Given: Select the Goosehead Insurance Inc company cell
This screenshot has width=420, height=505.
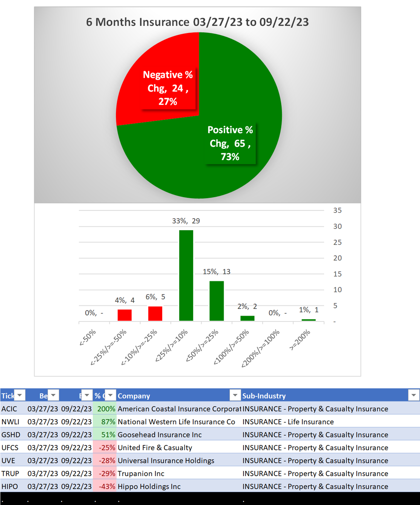Looking at the screenshot, I should click(x=160, y=435).
